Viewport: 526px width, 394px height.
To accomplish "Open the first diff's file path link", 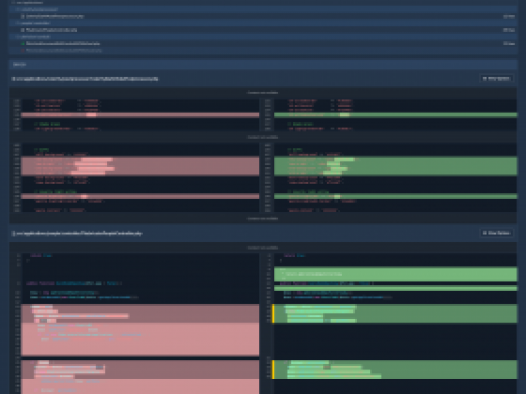I will [x=87, y=79].
